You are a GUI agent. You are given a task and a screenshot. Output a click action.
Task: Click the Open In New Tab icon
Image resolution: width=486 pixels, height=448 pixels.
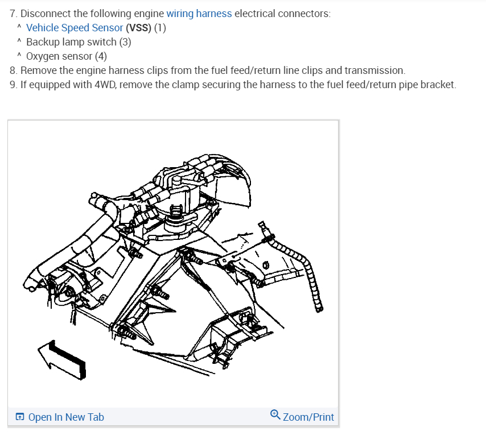20,417
